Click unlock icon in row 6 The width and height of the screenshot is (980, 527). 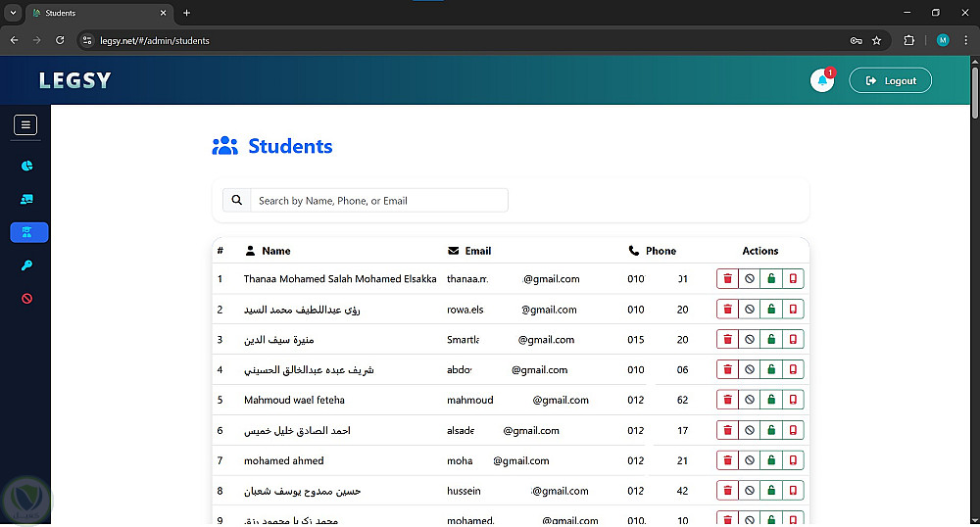coord(771,430)
